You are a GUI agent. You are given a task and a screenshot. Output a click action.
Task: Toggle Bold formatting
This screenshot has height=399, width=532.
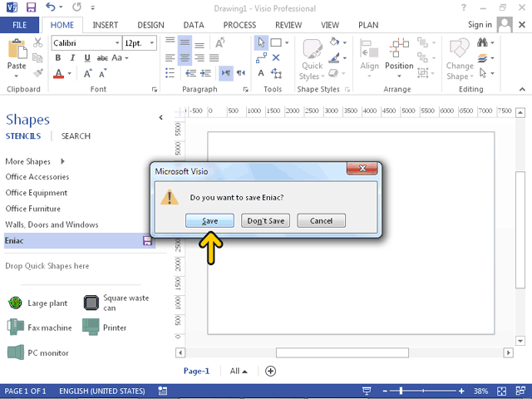(58, 58)
